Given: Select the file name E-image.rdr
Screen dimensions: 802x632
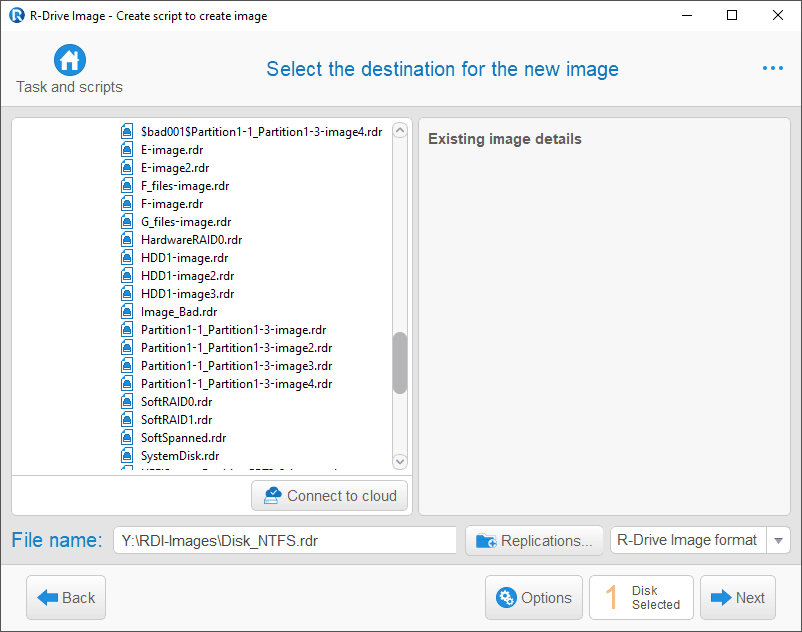Looking at the screenshot, I should [172, 150].
